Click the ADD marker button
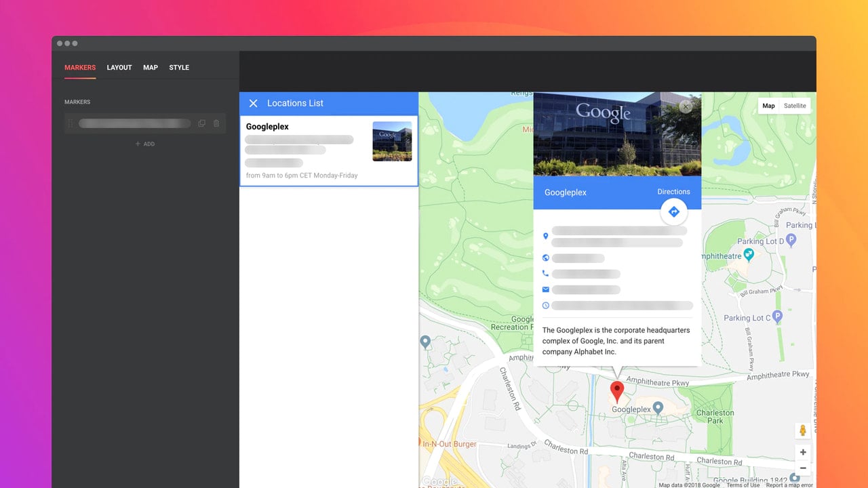Viewport: 868px width, 488px height. pyautogui.click(x=145, y=144)
